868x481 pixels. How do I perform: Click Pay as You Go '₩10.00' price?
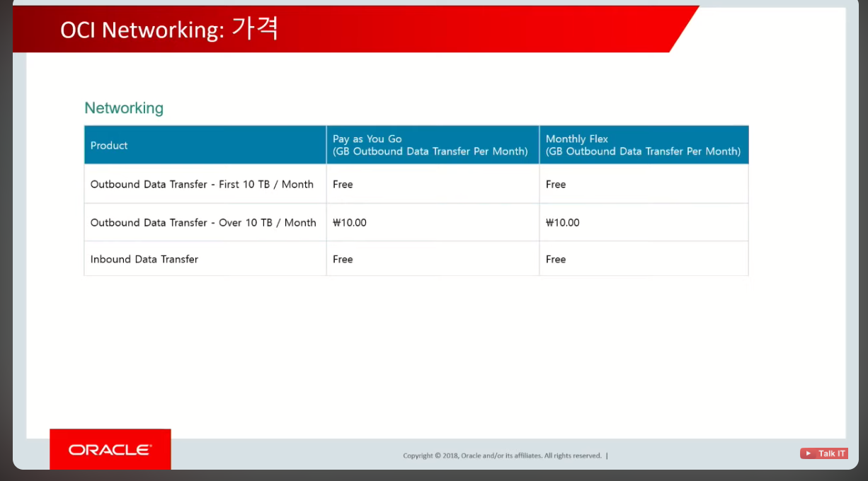point(350,222)
